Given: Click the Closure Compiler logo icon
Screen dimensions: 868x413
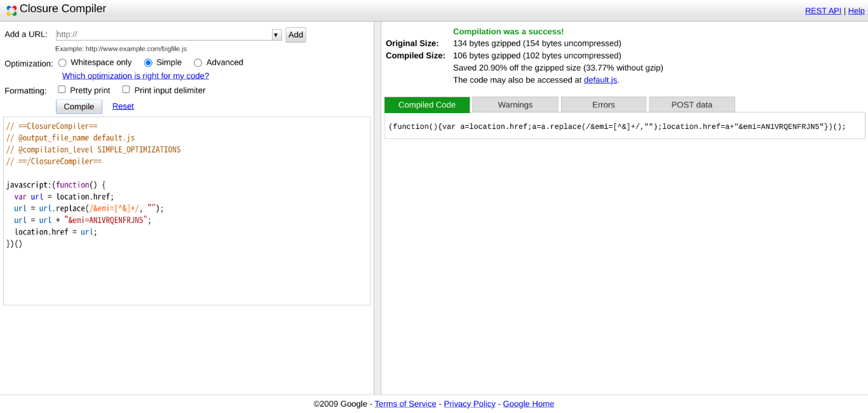Looking at the screenshot, I should click(x=11, y=11).
